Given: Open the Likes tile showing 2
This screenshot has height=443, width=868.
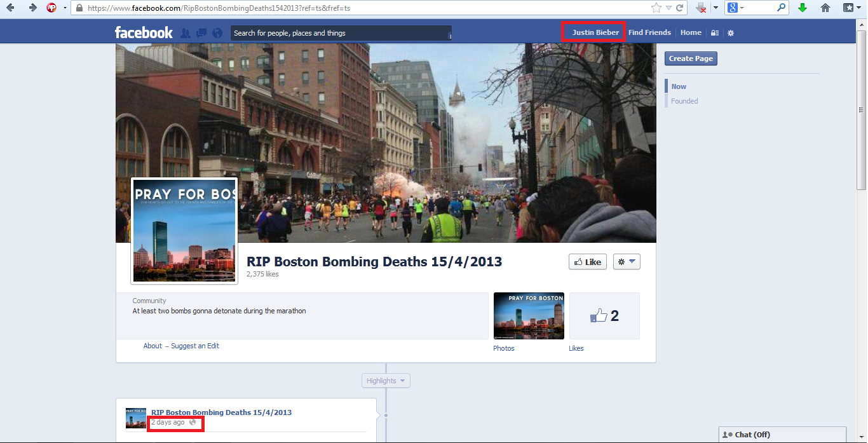Looking at the screenshot, I should (604, 316).
